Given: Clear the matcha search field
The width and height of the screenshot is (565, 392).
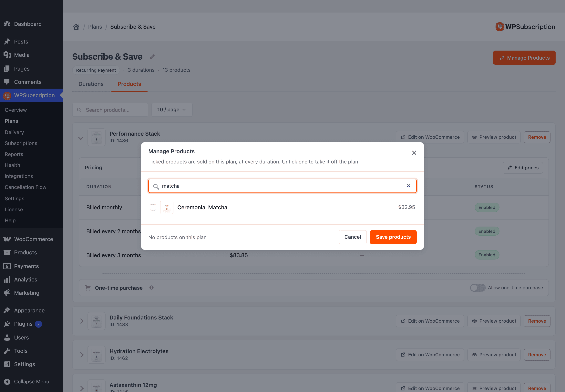Looking at the screenshot, I should [x=408, y=186].
